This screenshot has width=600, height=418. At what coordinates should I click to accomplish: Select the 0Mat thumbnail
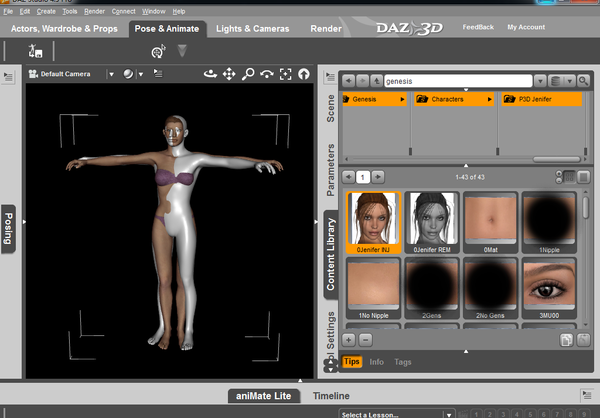tap(490, 222)
